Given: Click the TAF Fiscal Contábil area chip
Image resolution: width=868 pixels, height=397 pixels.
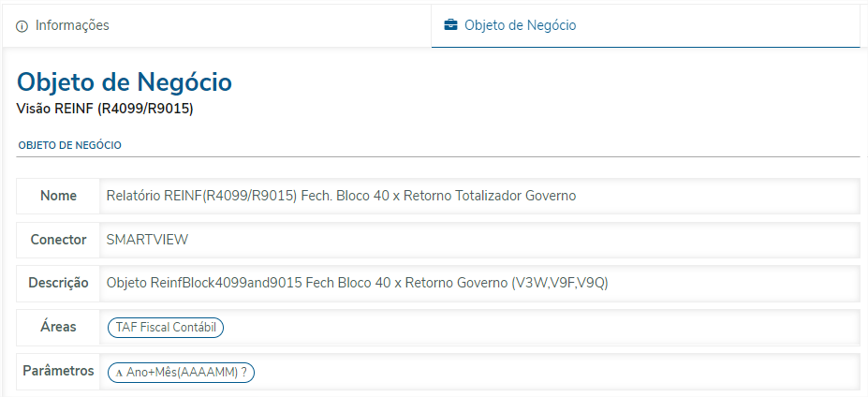Looking at the screenshot, I should (x=166, y=328).
